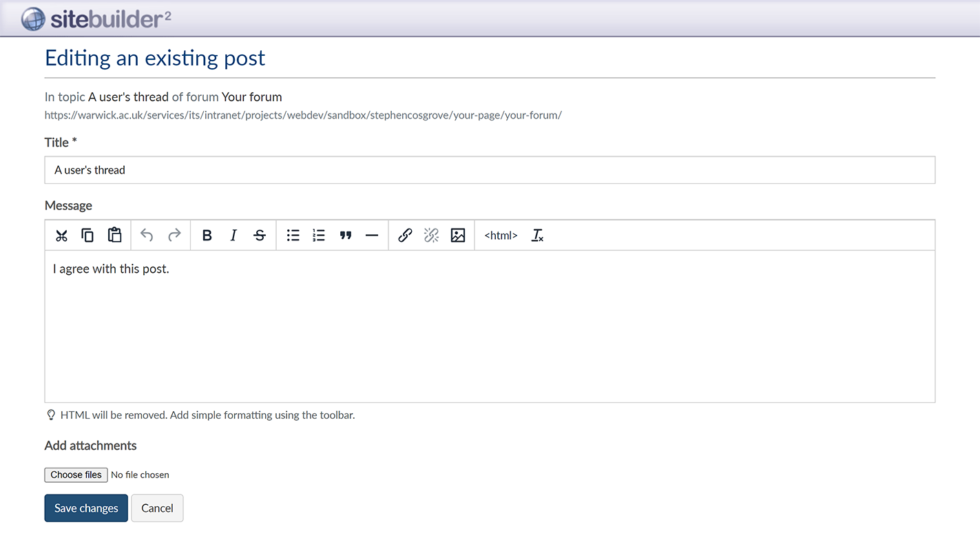Click the Save changes button
980x551 pixels.
85,508
